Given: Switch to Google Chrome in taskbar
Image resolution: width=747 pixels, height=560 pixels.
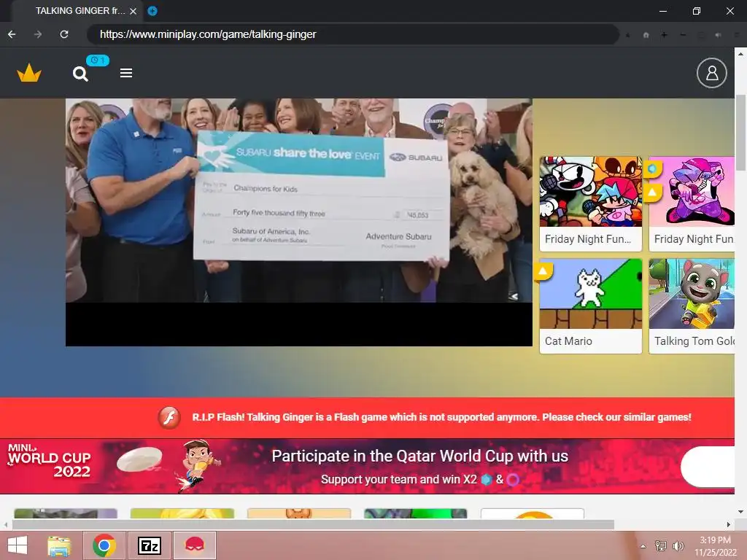Looking at the screenshot, I should click(x=104, y=545).
